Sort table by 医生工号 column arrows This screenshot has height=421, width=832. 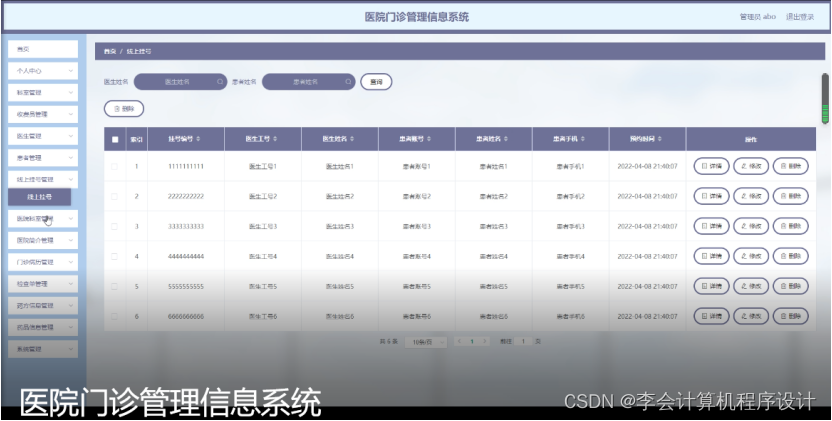click(275, 139)
